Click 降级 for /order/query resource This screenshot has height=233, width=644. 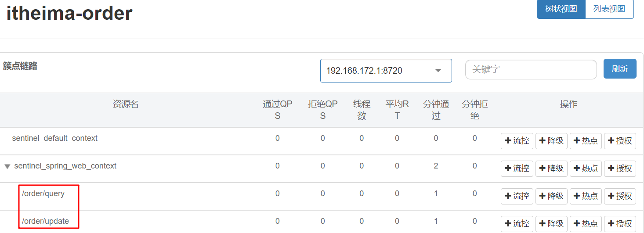[551, 196]
